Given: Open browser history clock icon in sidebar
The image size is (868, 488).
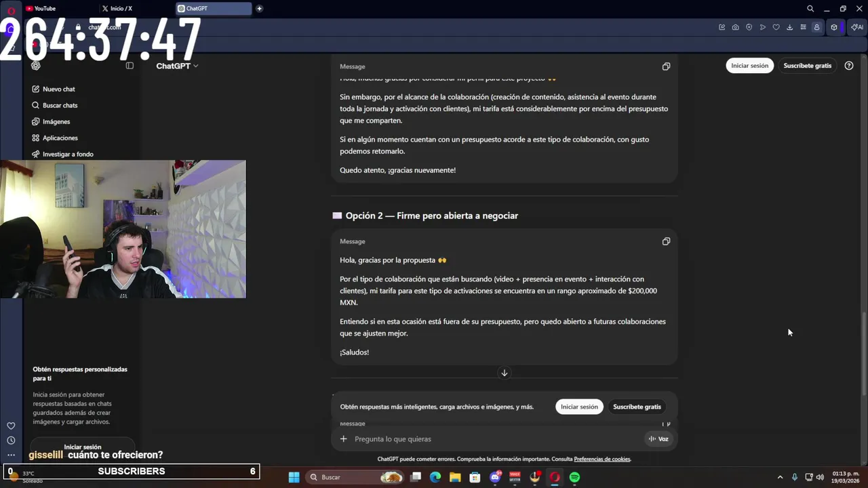Looking at the screenshot, I should pyautogui.click(x=11, y=441).
